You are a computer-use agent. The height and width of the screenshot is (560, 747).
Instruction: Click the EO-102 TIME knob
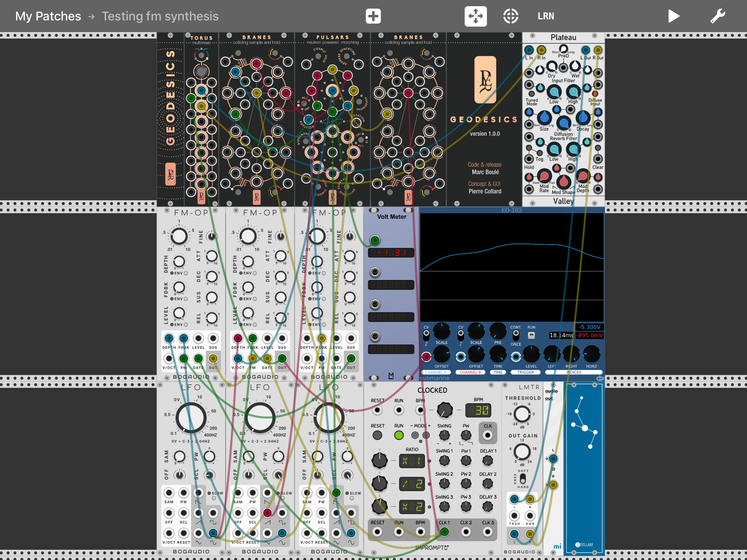pyautogui.click(x=498, y=354)
